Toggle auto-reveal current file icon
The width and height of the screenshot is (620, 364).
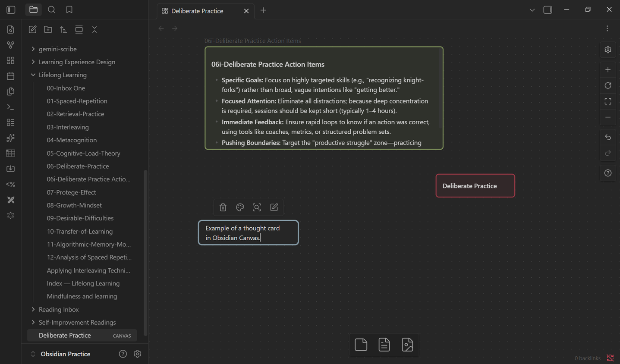pyautogui.click(x=79, y=29)
